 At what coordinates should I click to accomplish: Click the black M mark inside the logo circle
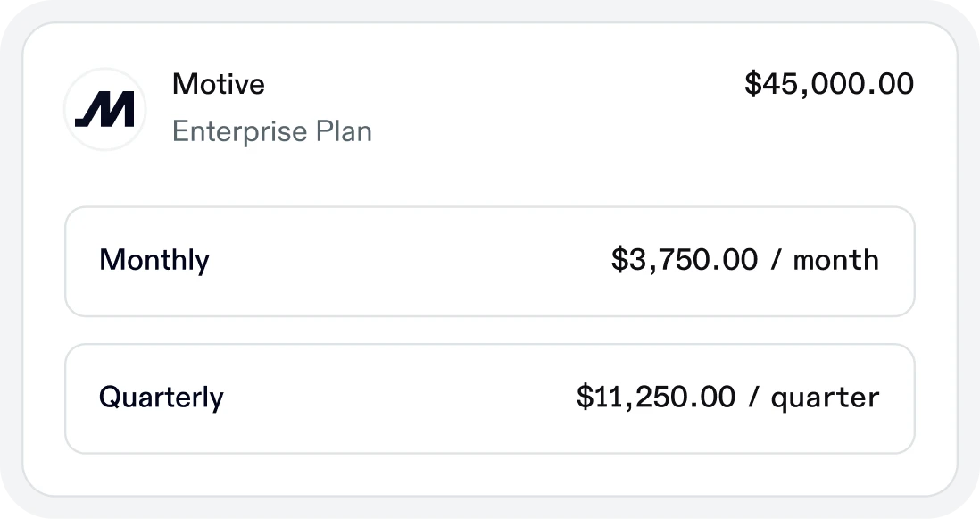(x=105, y=110)
